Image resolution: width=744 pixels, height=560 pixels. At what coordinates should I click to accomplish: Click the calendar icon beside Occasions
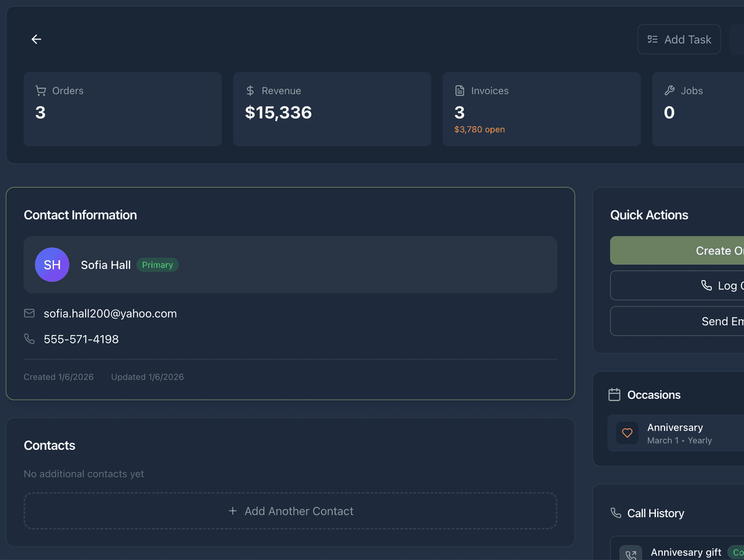coord(614,395)
